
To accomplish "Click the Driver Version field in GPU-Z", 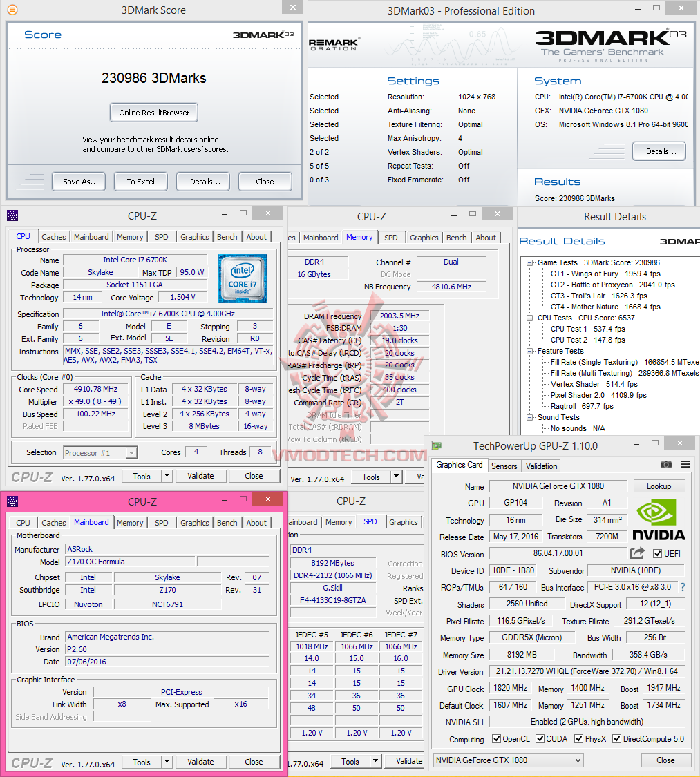I will 587,671.
